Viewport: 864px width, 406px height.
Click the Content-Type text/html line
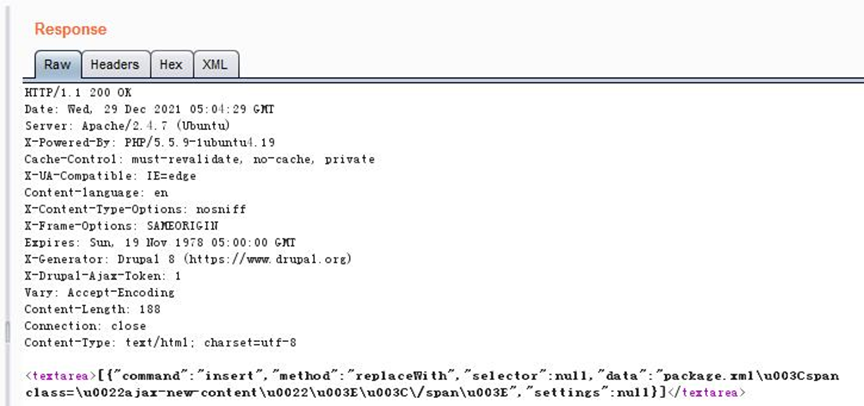(160, 343)
